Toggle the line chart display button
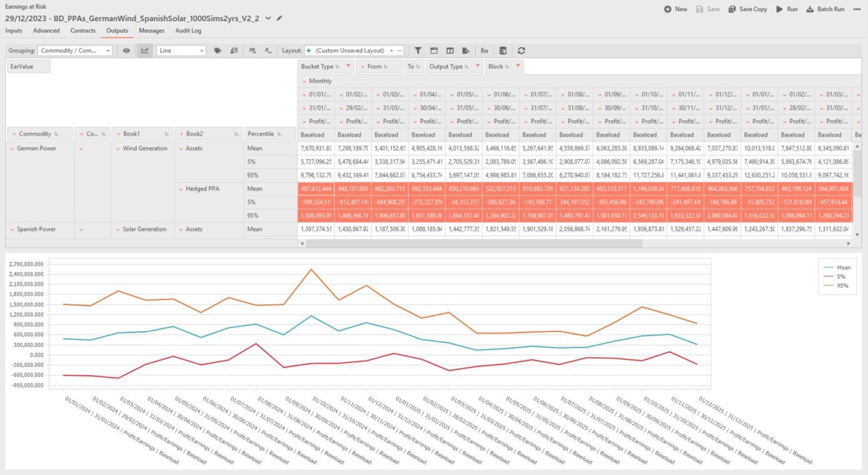This screenshot has height=475, width=868. [x=145, y=51]
